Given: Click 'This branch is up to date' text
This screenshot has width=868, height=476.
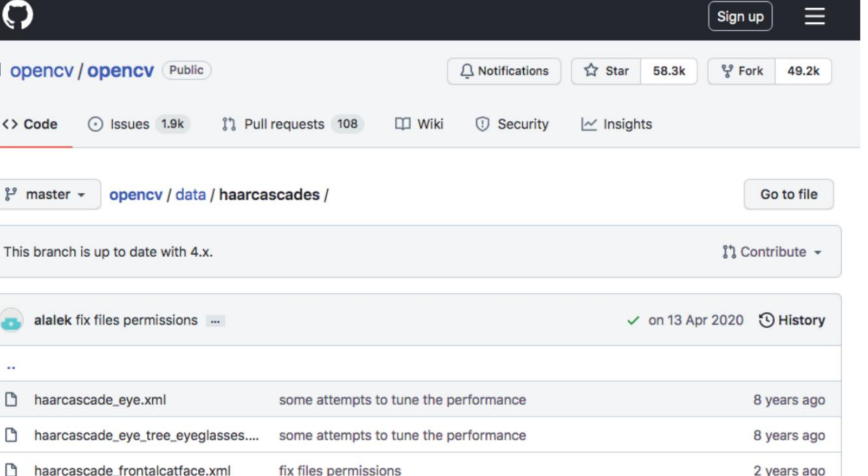Looking at the screenshot, I should click(108, 252).
